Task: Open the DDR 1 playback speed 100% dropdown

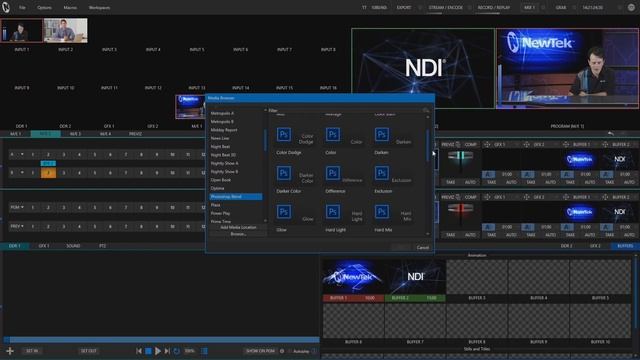Action: tap(190, 351)
